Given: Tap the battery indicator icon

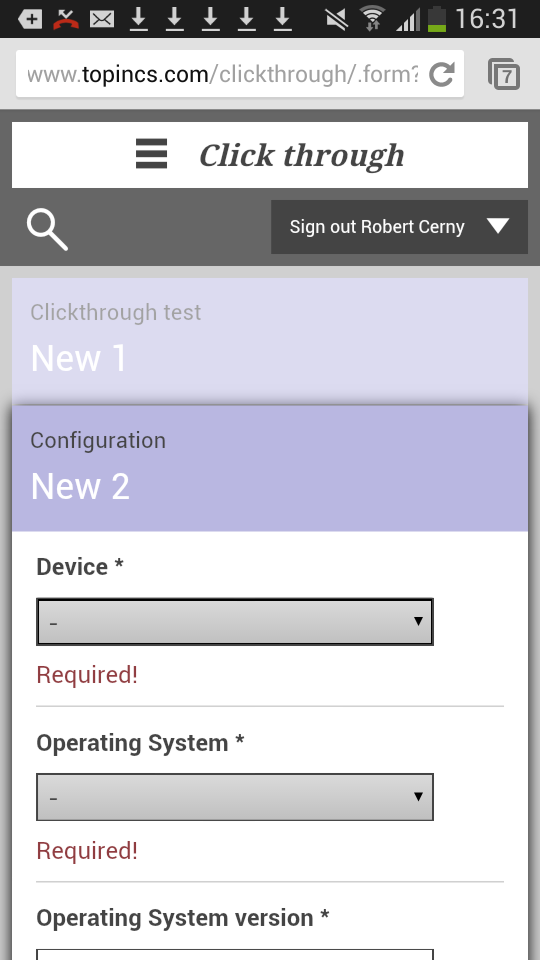Looking at the screenshot, I should (x=437, y=18).
